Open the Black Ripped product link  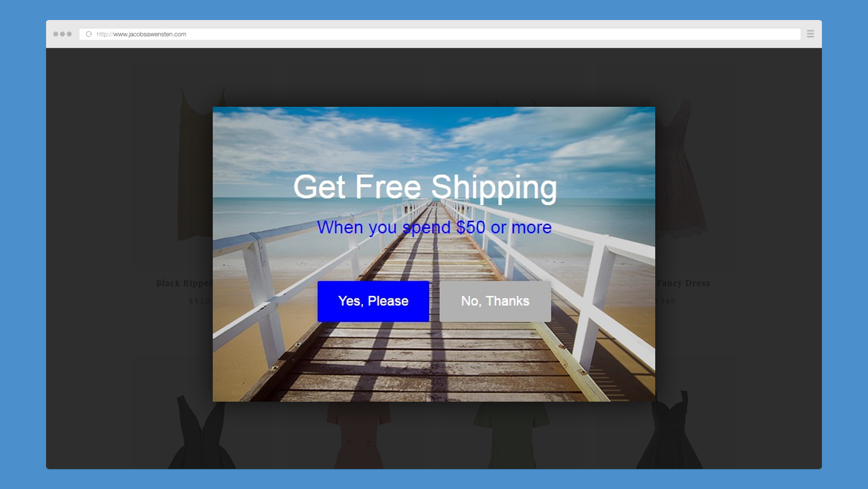[184, 283]
